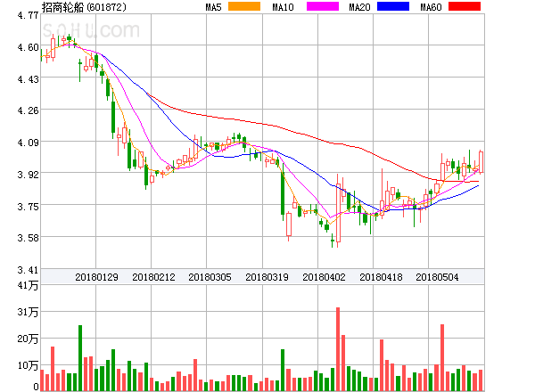
Task: Click the 20180319 date label
Action: pyautogui.click(x=267, y=277)
